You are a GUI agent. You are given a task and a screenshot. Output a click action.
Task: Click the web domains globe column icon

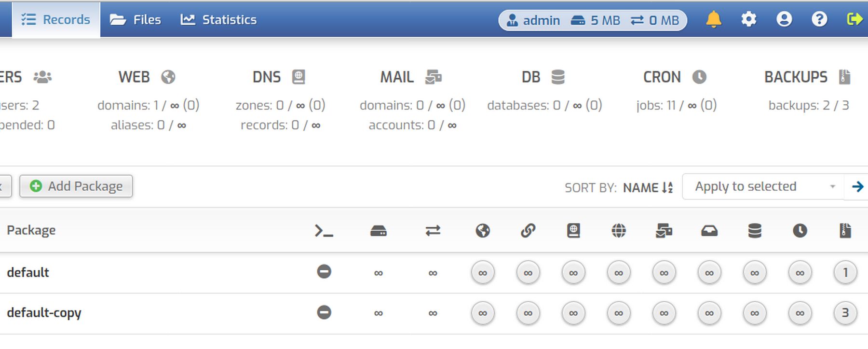(483, 231)
